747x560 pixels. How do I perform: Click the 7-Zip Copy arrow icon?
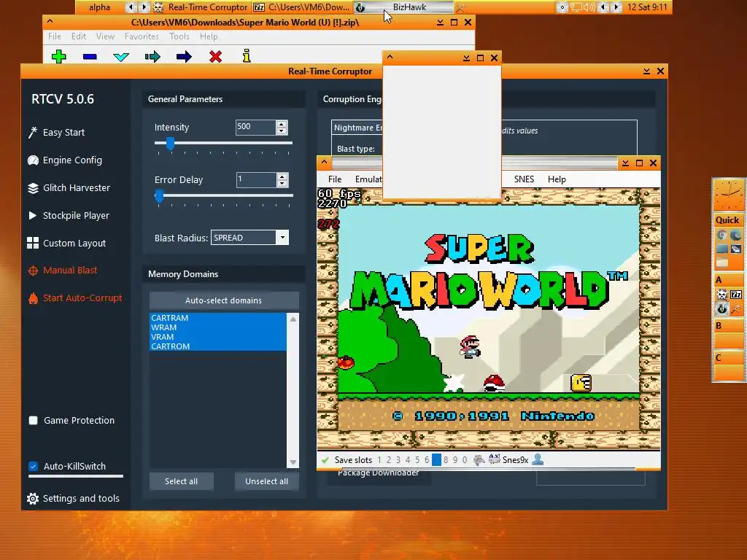click(x=152, y=57)
